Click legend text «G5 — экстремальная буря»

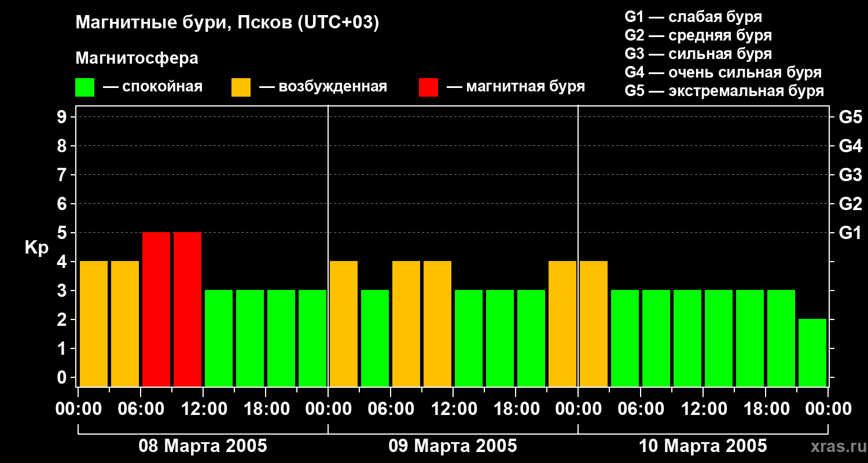pos(724,91)
